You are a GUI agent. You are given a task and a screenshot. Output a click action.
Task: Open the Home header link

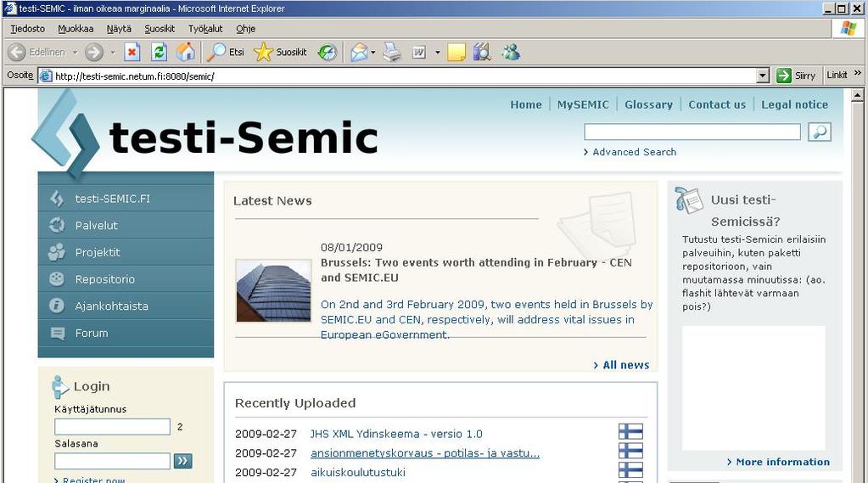526,104
